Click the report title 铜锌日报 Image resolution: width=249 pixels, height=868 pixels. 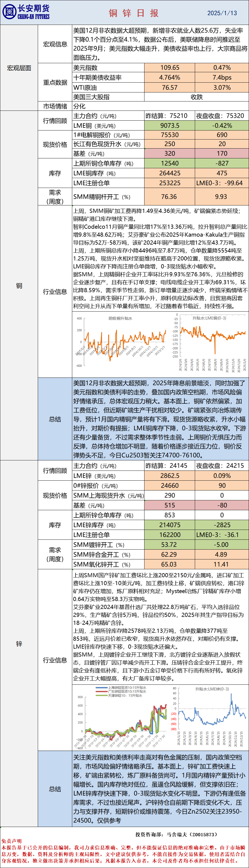134,13
